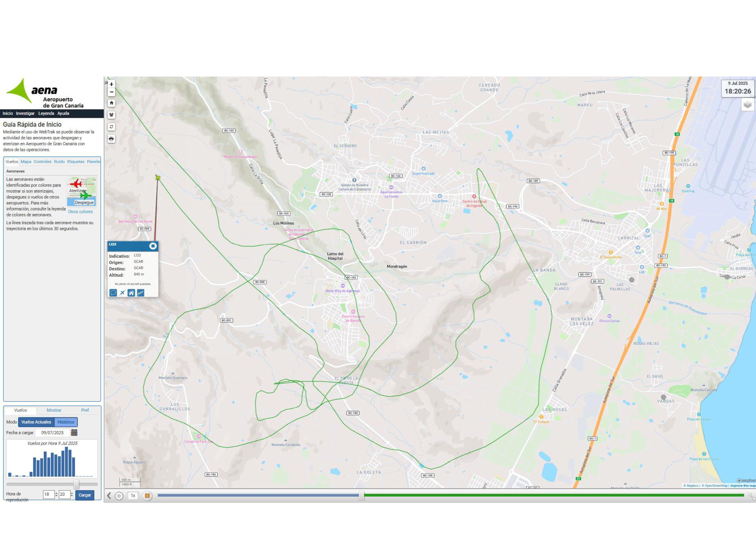The image size is (756, 535).
Task: Click the map print icon
Action: coord(111,139)
